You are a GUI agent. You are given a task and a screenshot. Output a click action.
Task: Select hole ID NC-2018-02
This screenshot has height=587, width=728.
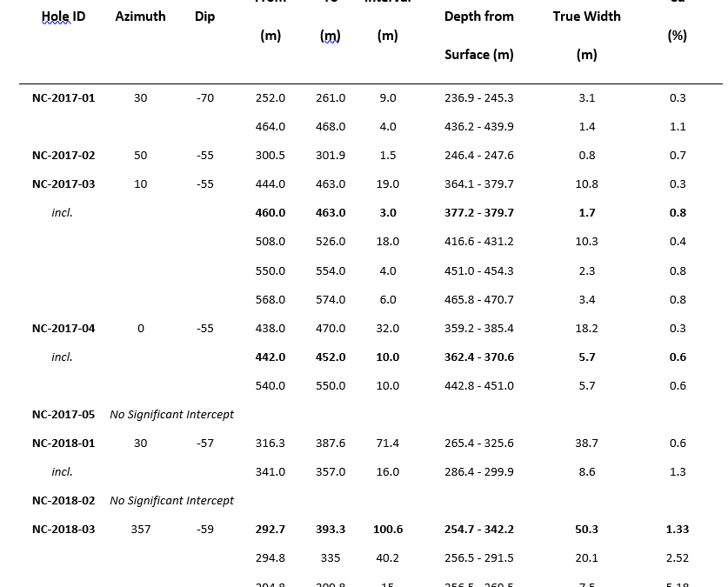63,501
